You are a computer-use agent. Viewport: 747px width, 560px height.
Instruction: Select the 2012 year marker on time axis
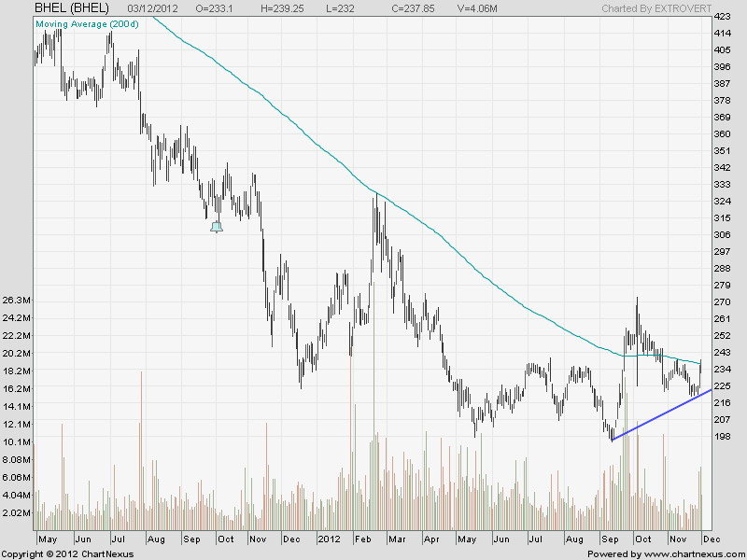coord(329,539)
